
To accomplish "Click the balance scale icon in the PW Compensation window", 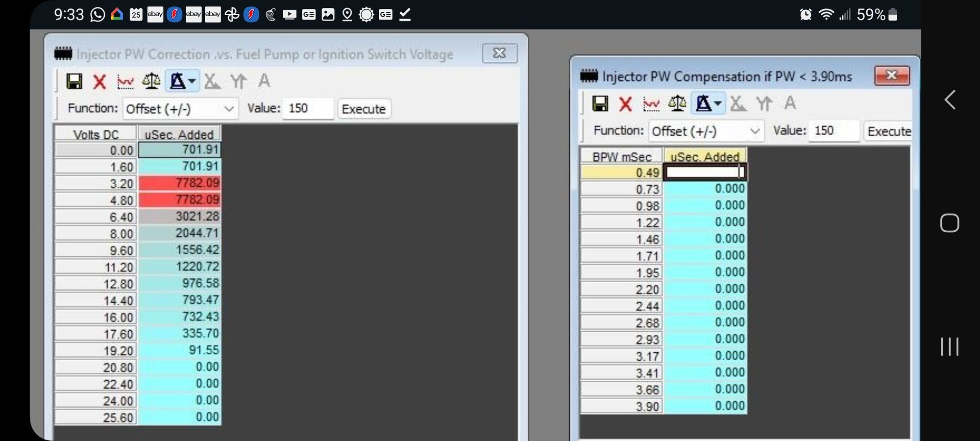I will (x=677, y=104).
